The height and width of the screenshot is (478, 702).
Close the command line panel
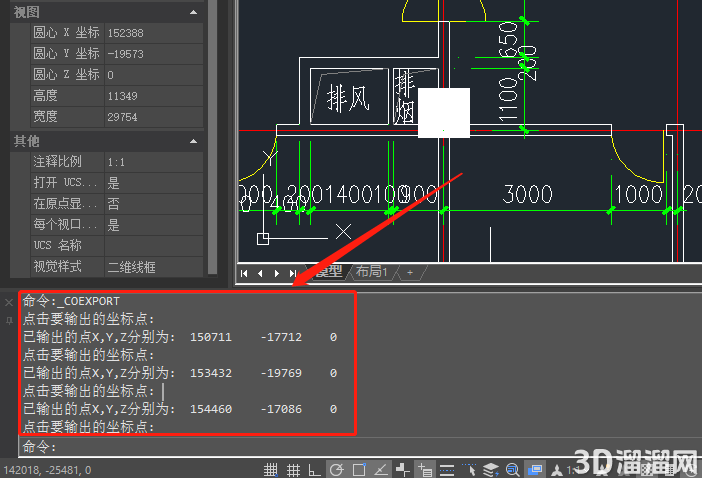(x=9, y=303)
